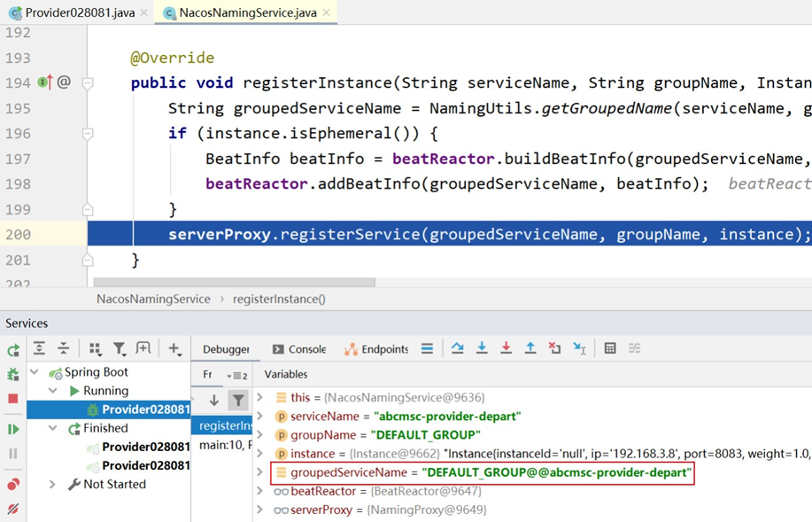Select the registerInstance stack frame
Screen dimensions: 812x522
[222, 425]
